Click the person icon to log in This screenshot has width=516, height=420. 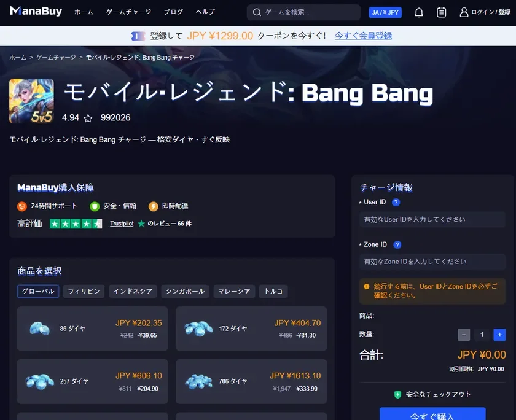click(464, 12)
